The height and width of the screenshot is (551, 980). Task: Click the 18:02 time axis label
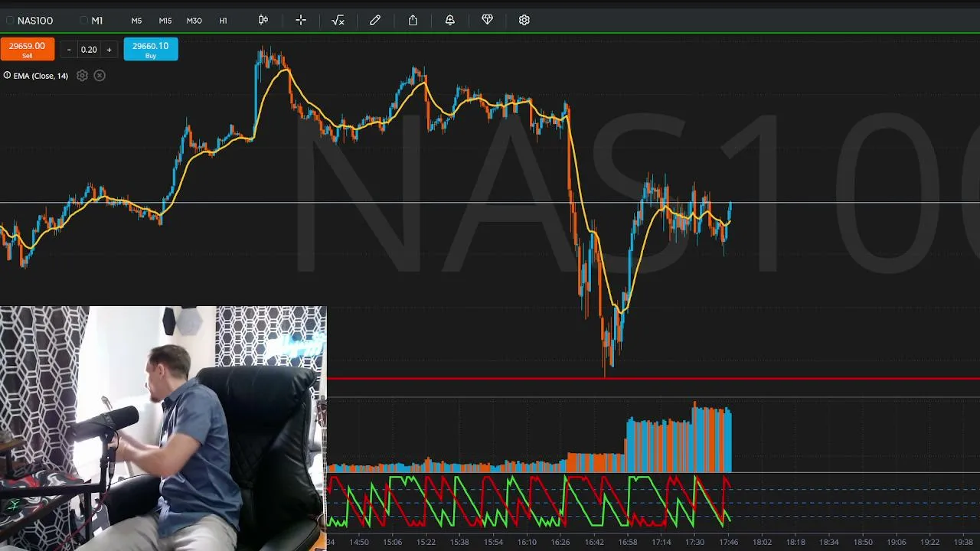pos(762,543)
